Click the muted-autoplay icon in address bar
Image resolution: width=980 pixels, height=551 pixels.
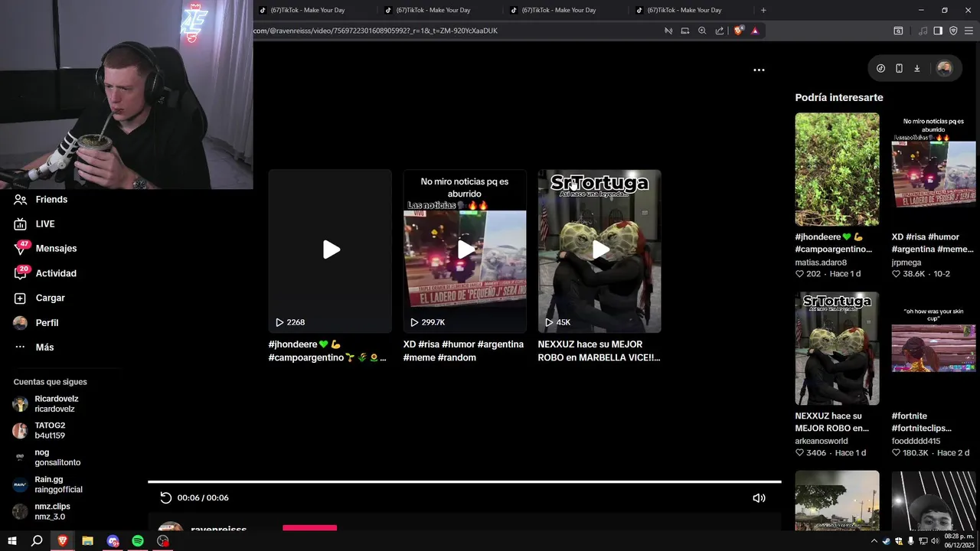point(668,31)
